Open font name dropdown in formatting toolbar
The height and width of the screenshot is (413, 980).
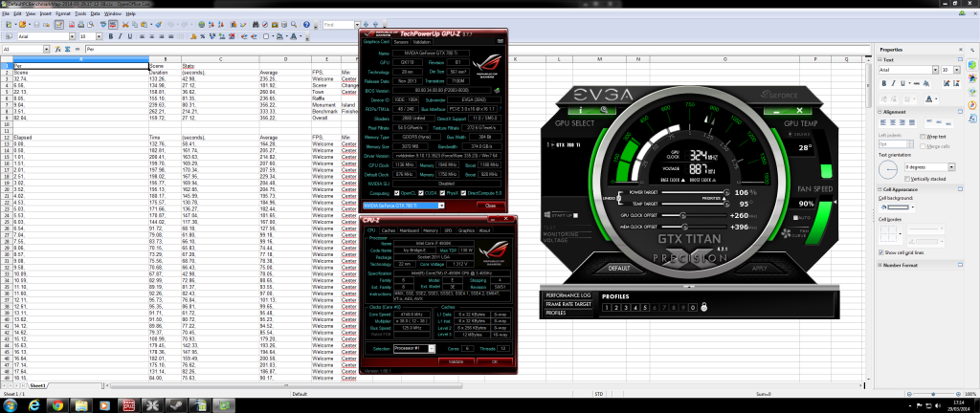point(72,36)
